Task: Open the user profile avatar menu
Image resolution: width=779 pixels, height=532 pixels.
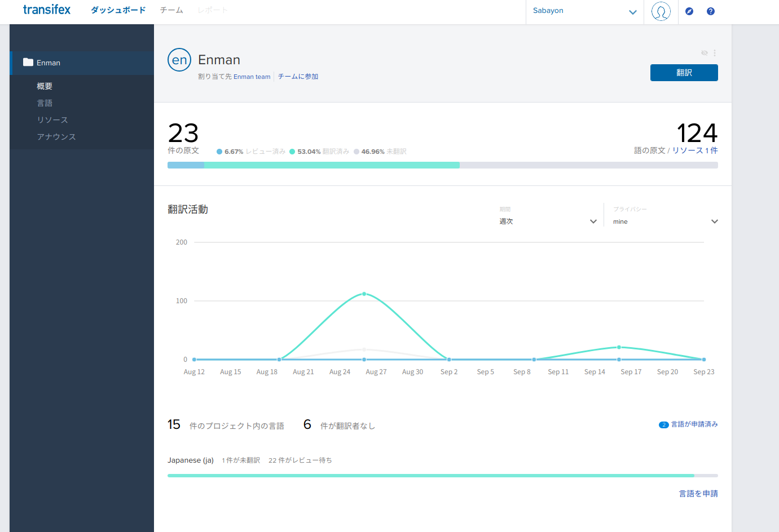Action: (x=661, y=11)
